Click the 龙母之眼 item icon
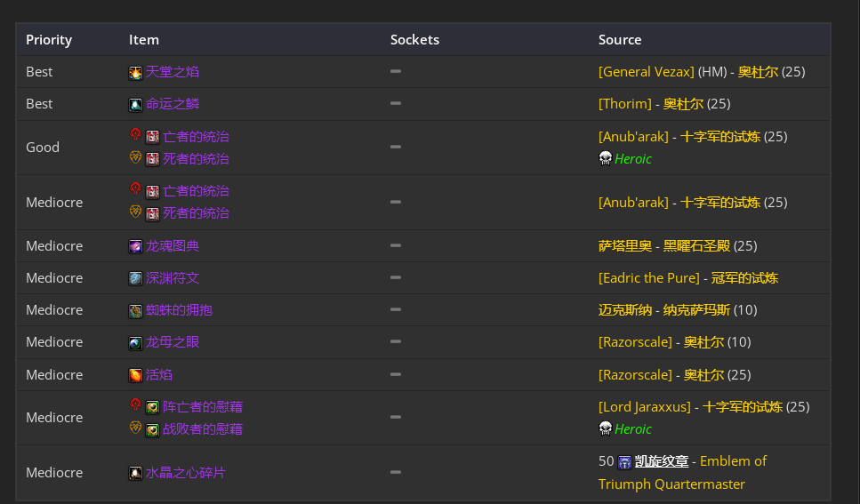The height and width of the screenshot is (504, 860). click(x=135, y=343)
